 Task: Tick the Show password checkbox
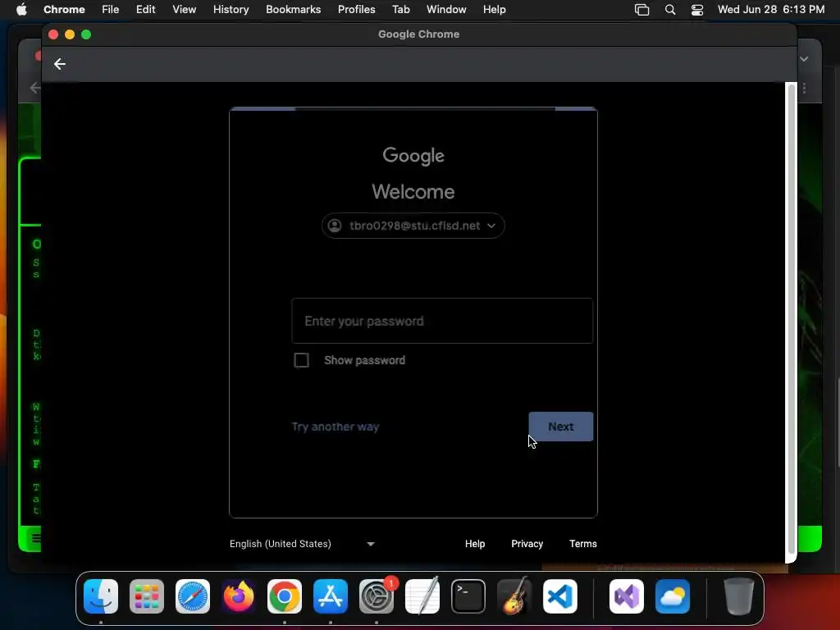point(302,360)
